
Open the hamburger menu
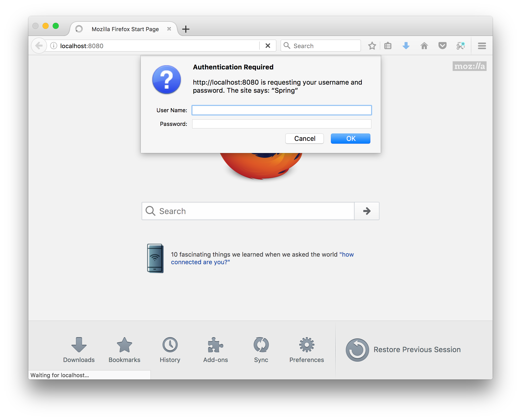coord(482,46)
